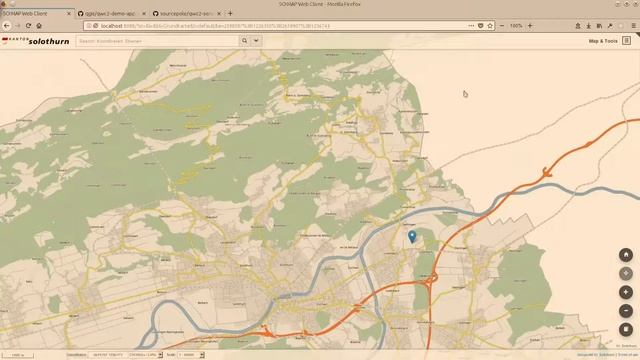This screenshot has height=360, width=640.
Task: Click the coordinates display field
Action: 108,355
